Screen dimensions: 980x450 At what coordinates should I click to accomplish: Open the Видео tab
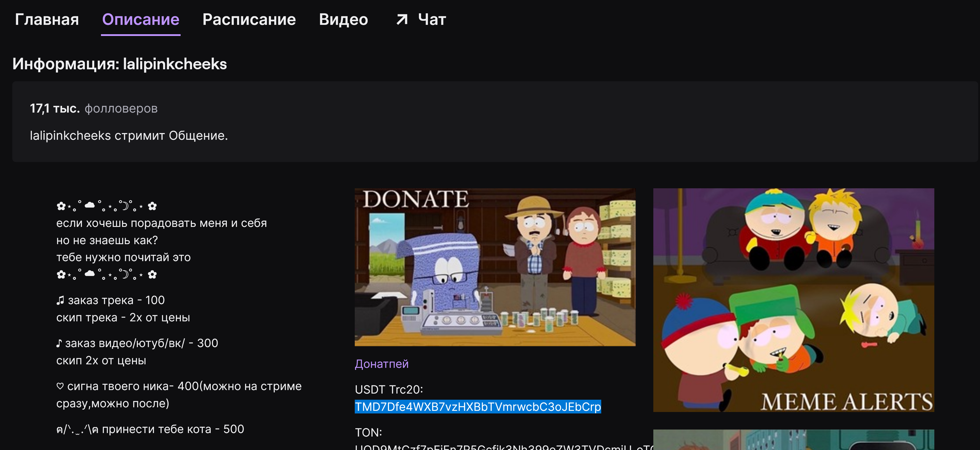[x=344, y=19]
